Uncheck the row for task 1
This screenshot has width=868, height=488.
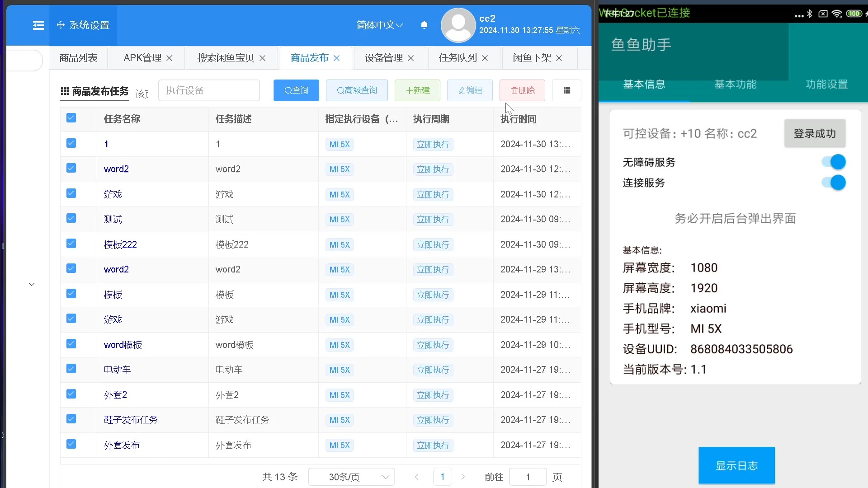coord(71,143)
